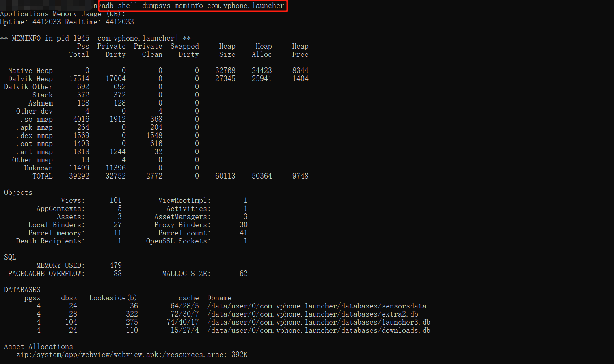Select the 'Ashmem' row label
The image size is (614, 364).
tap(41, 103)
